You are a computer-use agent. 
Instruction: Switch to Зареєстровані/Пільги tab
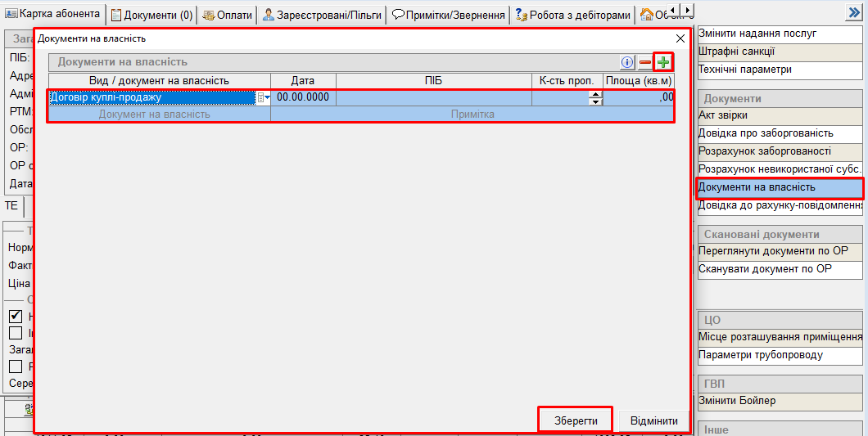322,15
